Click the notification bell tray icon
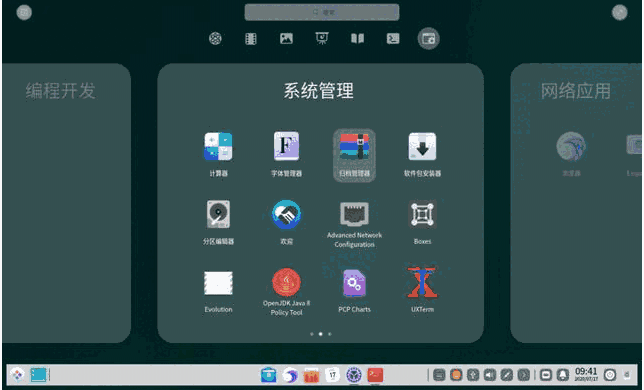The image size is (644, 390). tap(563, 375)
